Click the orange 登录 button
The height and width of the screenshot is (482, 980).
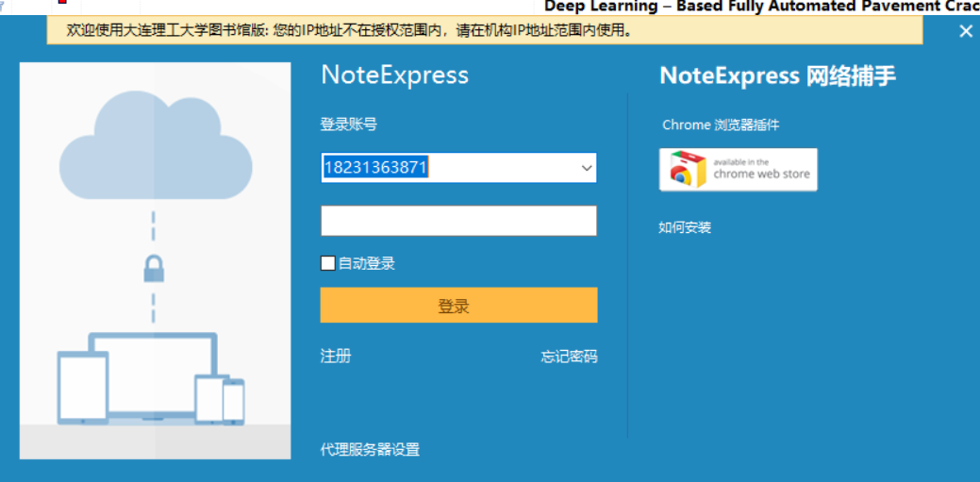pyautogui.click(x=458, y=305)
